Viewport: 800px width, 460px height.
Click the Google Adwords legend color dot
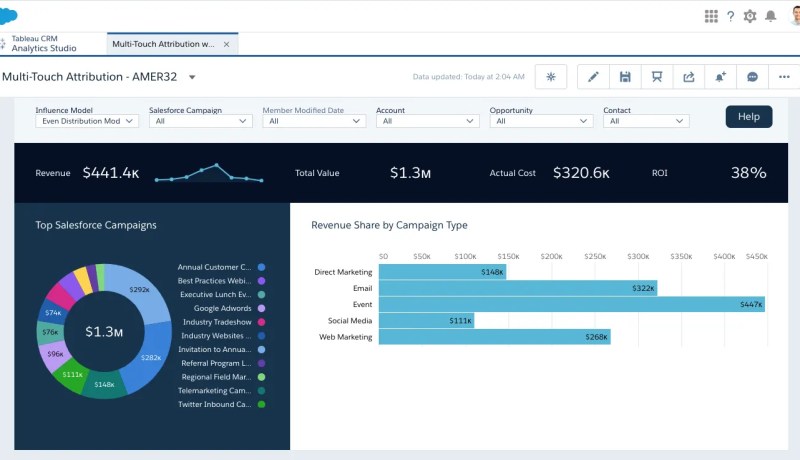(x=261, y=309)
